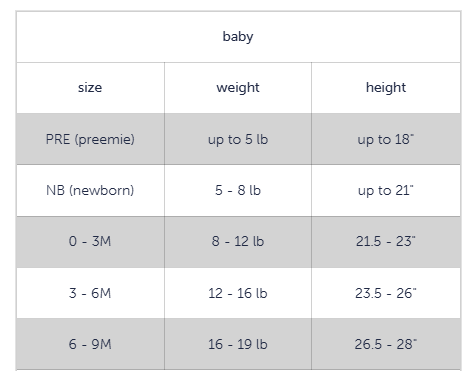Click the 'up to 5 lb' cell

click(x=238, y=139)
